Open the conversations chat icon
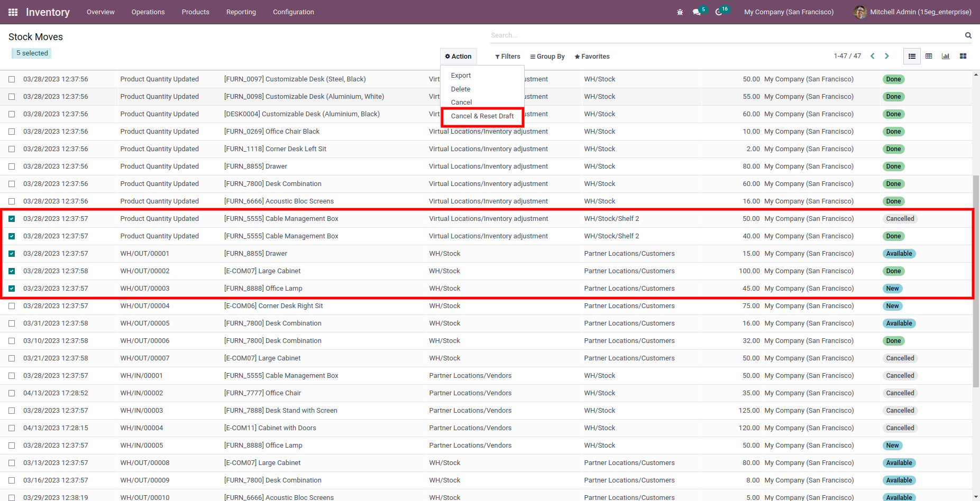This screenshot has width=980, height=501. pyautogui.click(x=697, y=12)
